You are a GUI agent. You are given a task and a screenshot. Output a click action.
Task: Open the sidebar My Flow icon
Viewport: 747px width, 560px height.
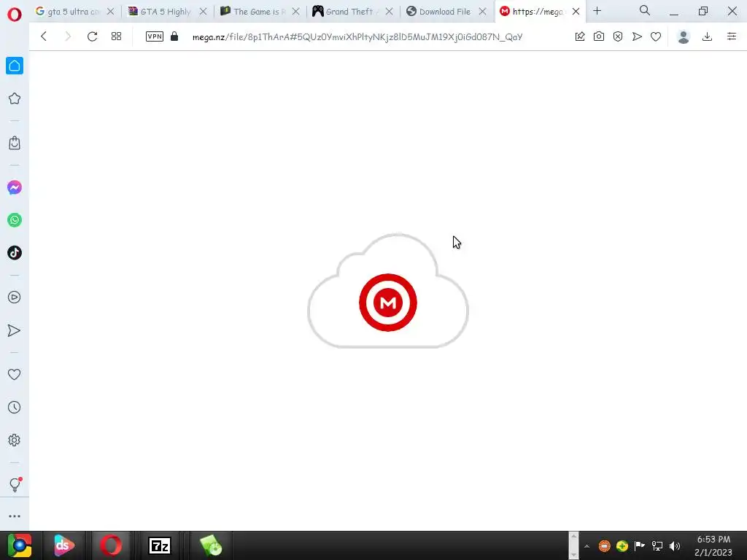point(15,330)
